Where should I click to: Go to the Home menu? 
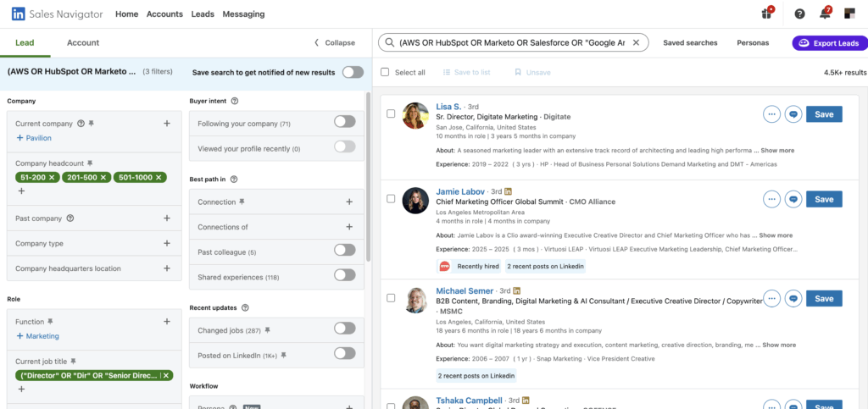[127, 14]
